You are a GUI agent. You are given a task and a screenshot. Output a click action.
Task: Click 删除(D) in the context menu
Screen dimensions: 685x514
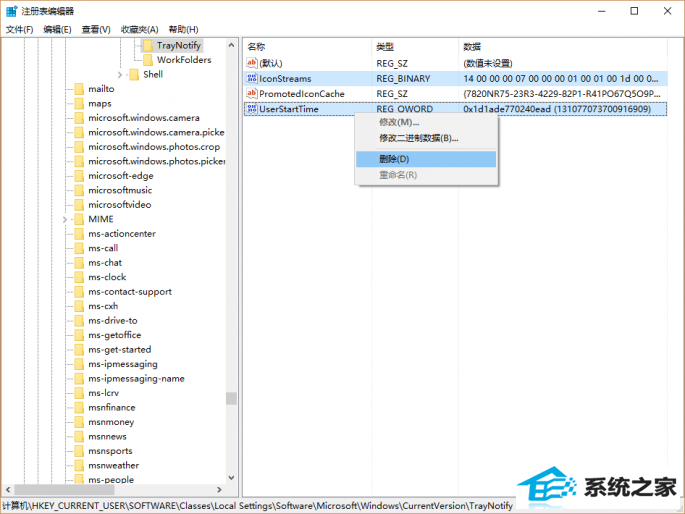tap(426, 159)
